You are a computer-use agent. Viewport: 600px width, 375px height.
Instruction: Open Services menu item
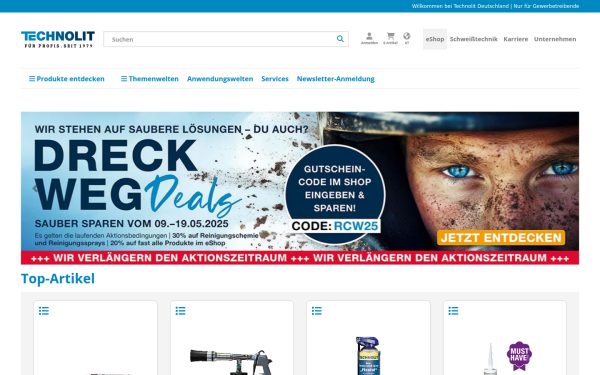click(275, 79)
